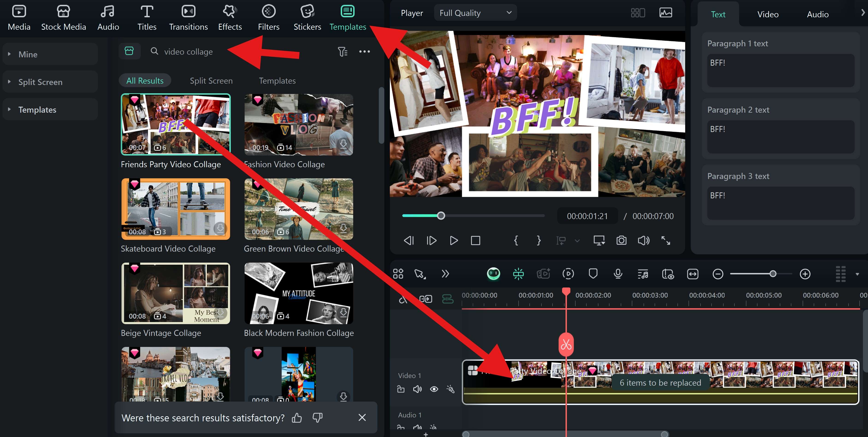Edit the Paragraph 3 text field

tap(780, 203)
